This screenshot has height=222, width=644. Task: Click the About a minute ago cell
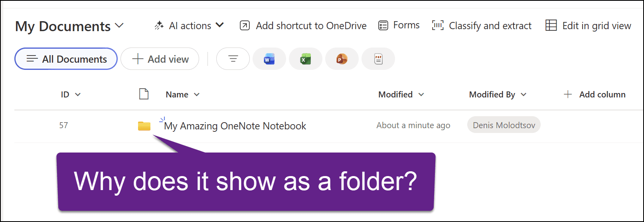[413, 125]
